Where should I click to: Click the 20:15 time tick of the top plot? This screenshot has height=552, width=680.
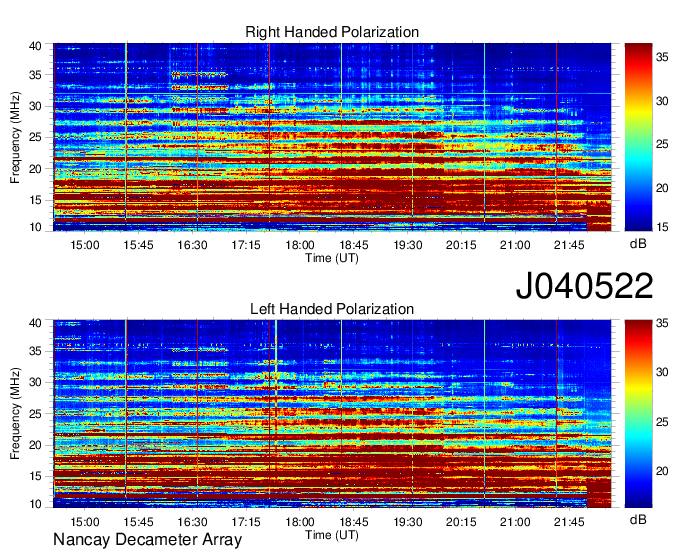click(461, 245)
